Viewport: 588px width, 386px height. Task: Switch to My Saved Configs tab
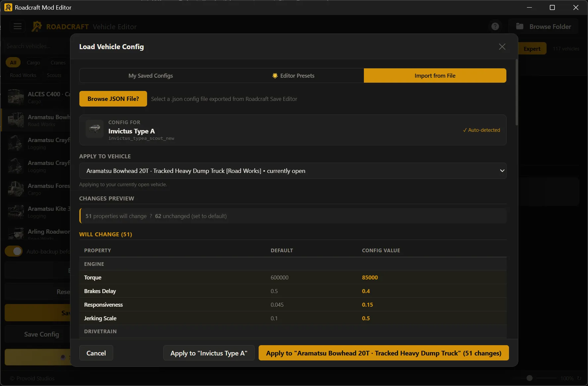coord(151,76)
